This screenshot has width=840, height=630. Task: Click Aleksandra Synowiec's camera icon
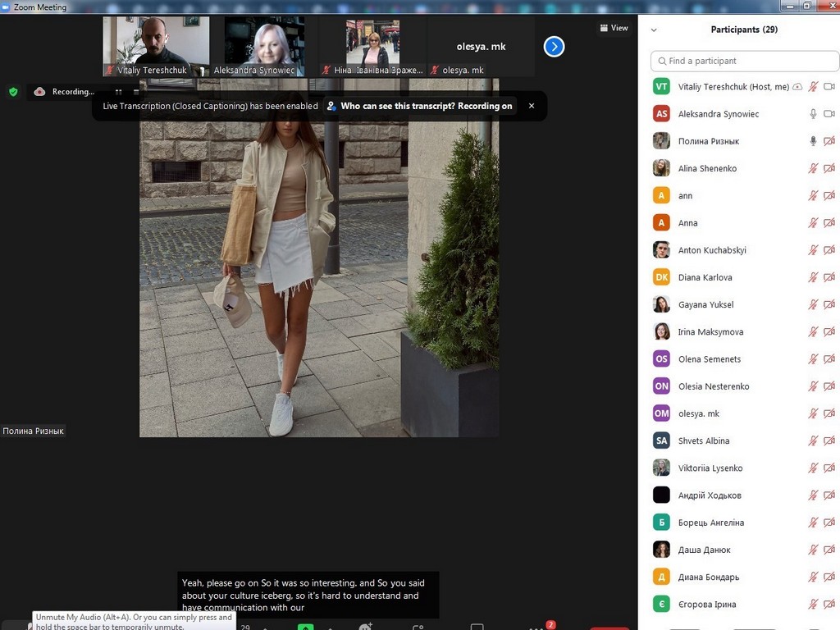(x=829, y=114)
